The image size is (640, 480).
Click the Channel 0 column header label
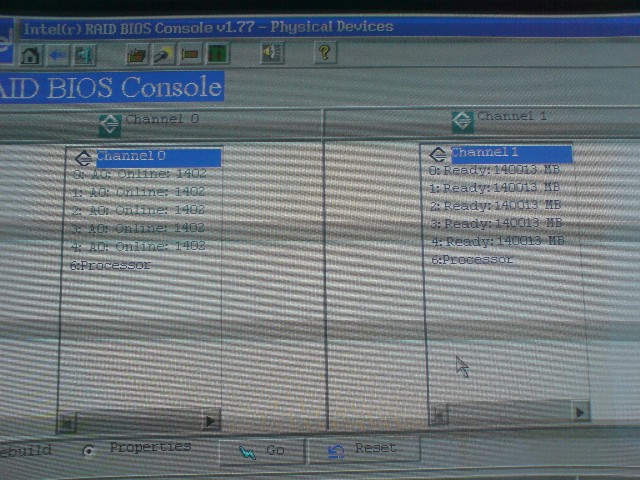tap(162, 119)
